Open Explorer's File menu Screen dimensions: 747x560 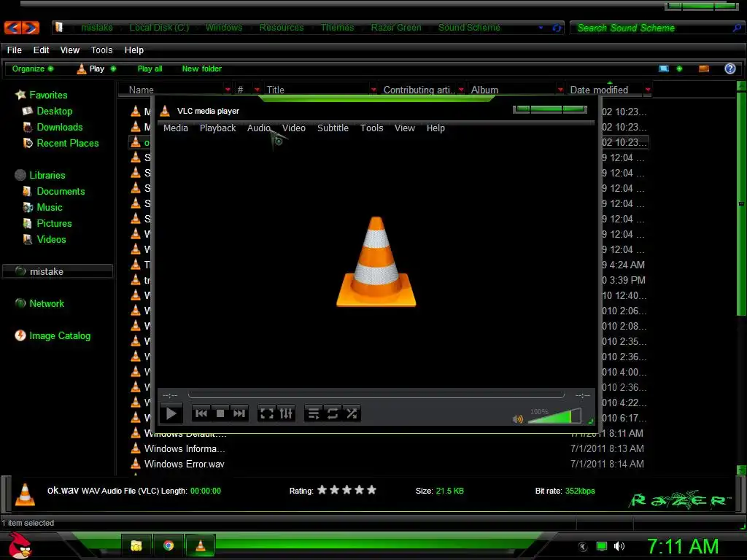click(15, 50)
